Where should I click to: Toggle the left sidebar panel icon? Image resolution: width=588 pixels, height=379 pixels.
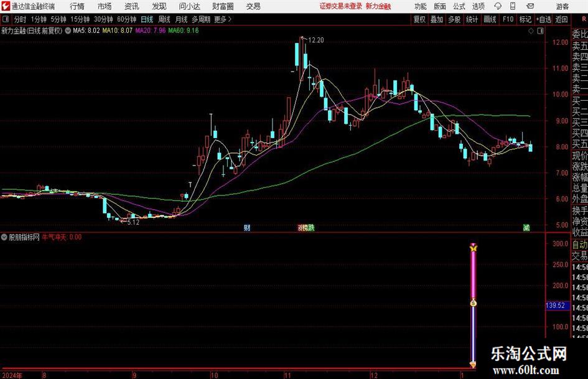6,19
